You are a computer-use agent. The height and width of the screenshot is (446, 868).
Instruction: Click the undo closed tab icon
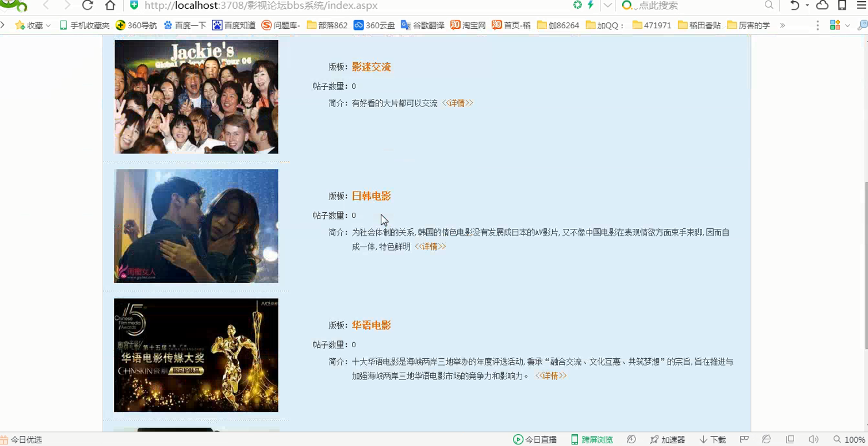[795, 6]
